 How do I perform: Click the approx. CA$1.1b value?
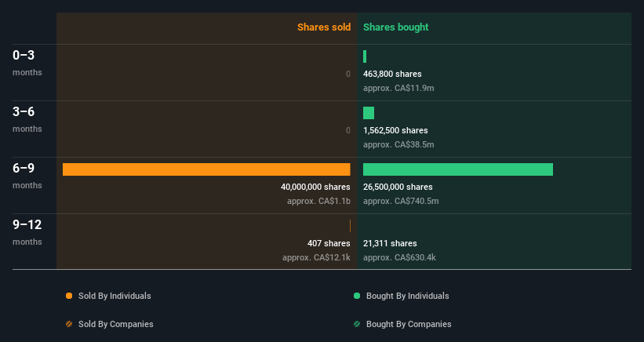pos(318,201)
